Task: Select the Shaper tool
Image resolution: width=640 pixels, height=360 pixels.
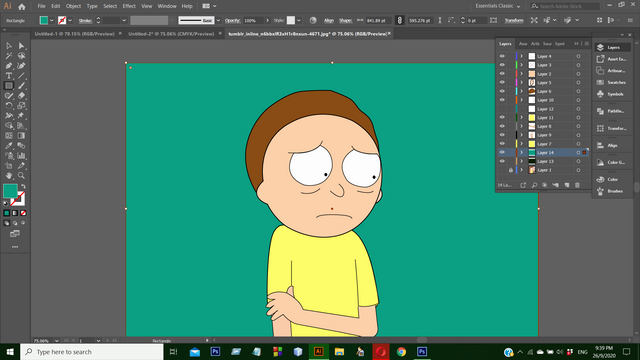Action: [9, 96]
